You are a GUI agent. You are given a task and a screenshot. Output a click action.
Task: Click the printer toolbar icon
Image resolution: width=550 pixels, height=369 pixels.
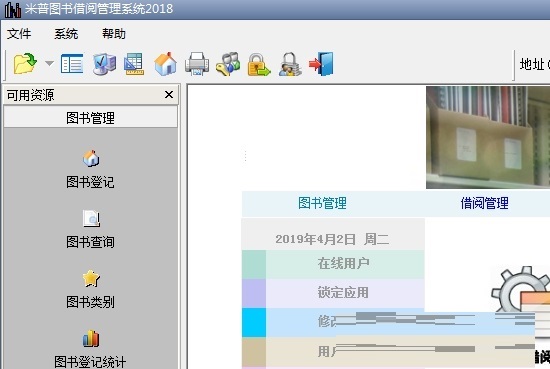[197, 64]
